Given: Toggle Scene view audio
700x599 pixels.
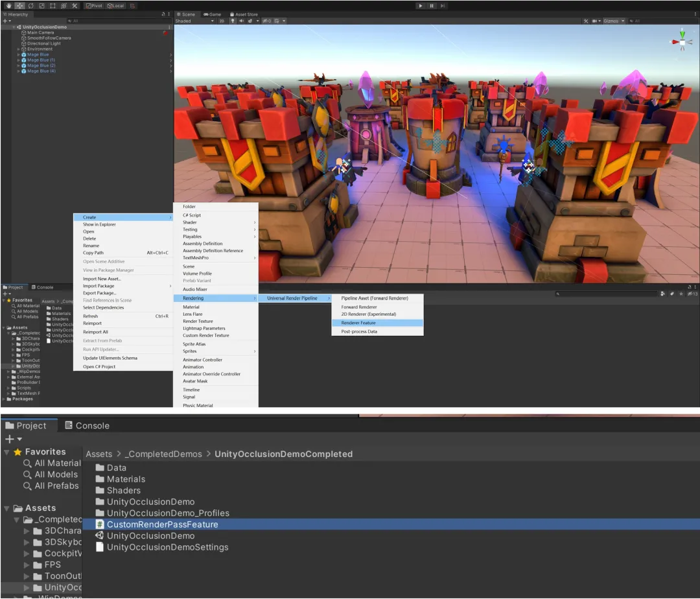Looking at the screenshot, I should [242, 21].
